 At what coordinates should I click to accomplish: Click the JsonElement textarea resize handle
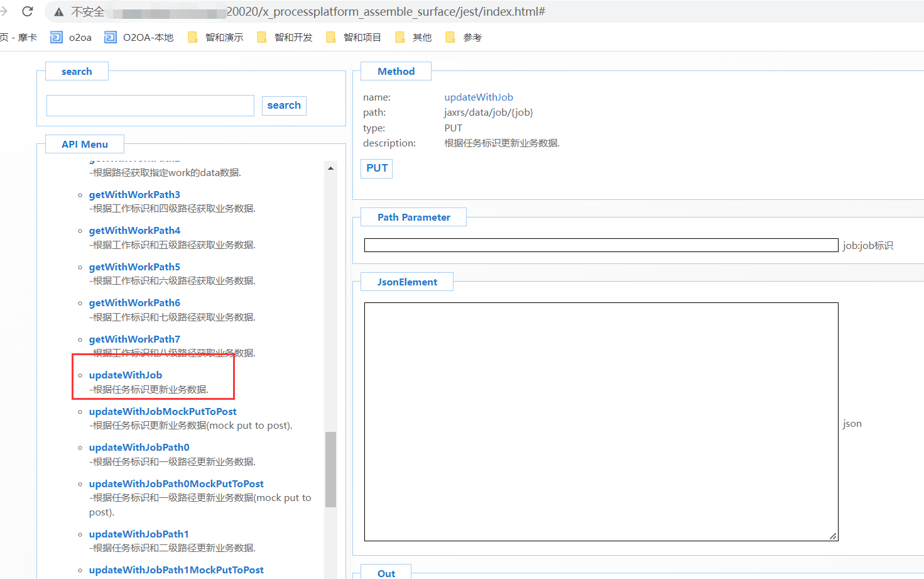(833, 536)
